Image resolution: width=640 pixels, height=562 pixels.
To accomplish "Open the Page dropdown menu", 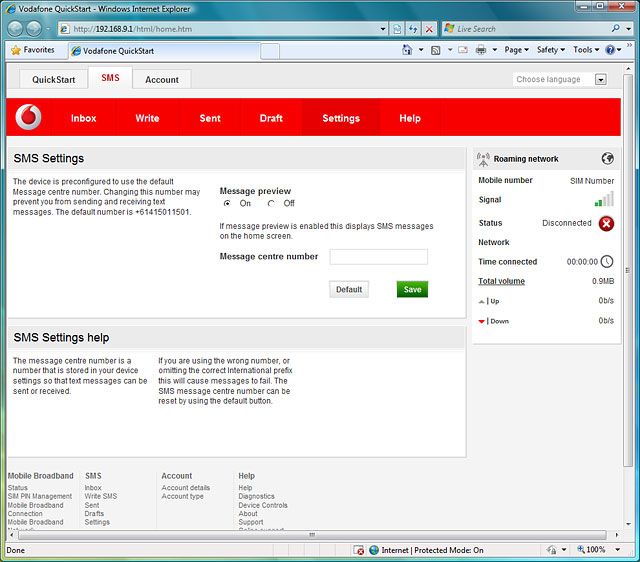I will (x=516, y=49).
